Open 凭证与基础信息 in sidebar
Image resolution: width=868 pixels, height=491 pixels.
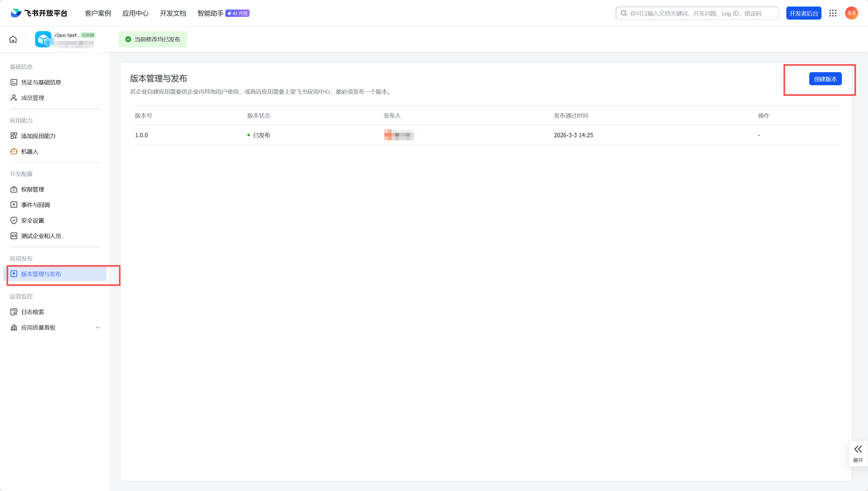[x=41, y=82]
